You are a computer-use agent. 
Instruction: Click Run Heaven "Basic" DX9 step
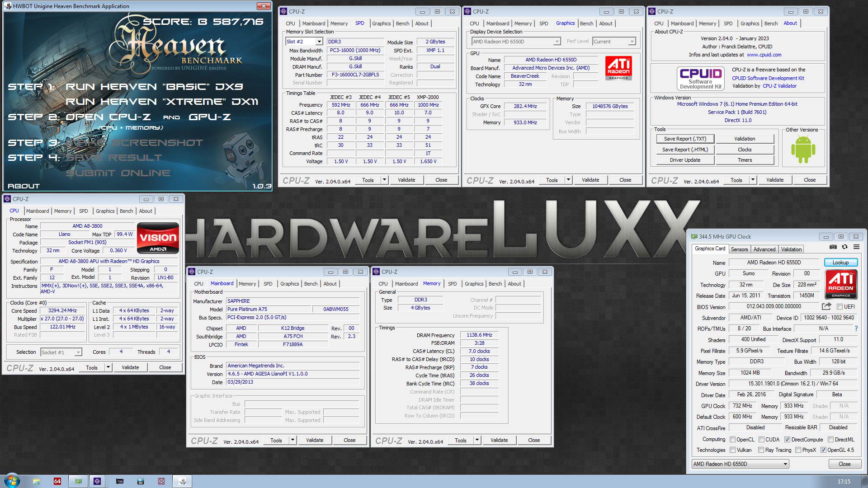pos(155,86)
